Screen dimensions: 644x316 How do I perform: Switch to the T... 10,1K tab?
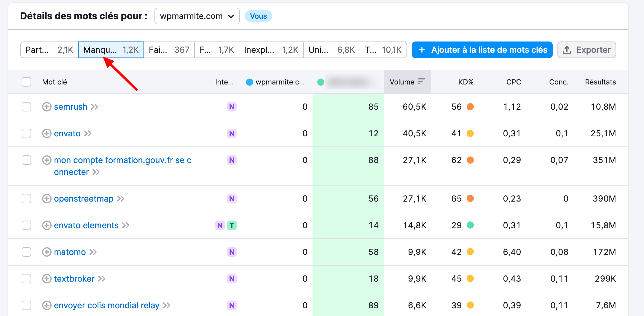383,50
